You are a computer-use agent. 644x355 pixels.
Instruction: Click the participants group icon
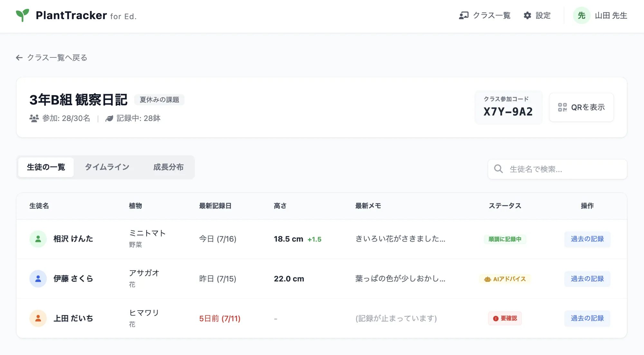tap(34, 118)
